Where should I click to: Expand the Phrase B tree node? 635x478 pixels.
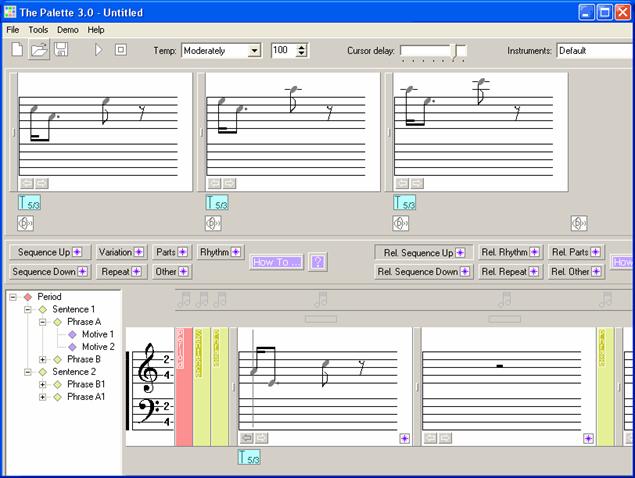(43, 359)
